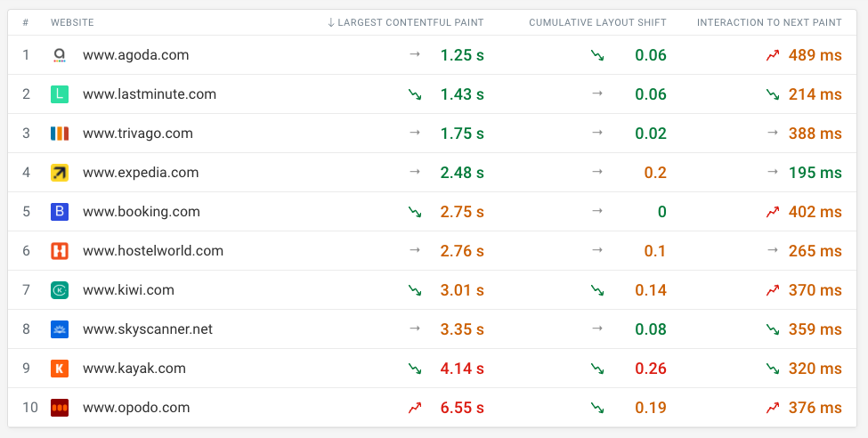Open the www.trivago.com link
Viewport: 868px width, 438px height.
coord(138,134)
